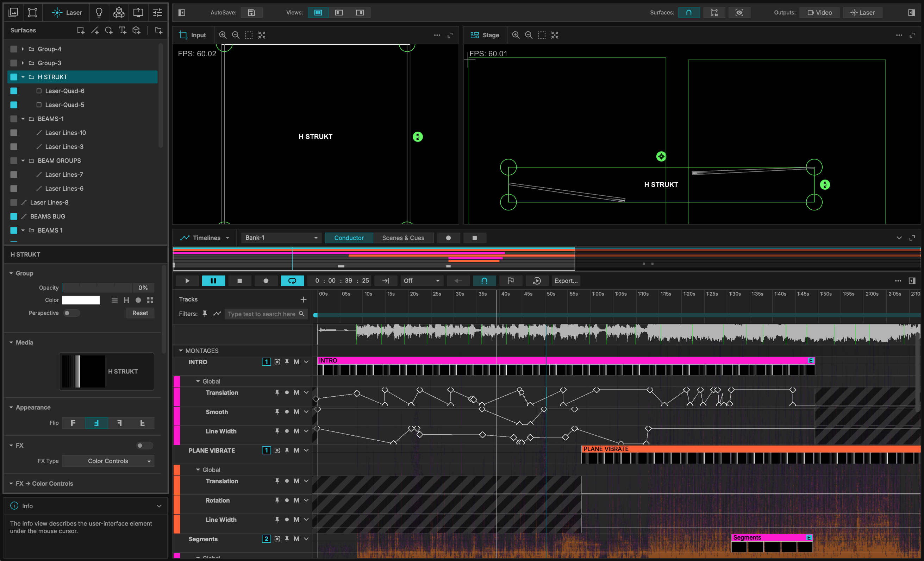Viewport: 924px width, 561px height.
Task: Click the tracks filter search field
Action: tap(262, 314)
